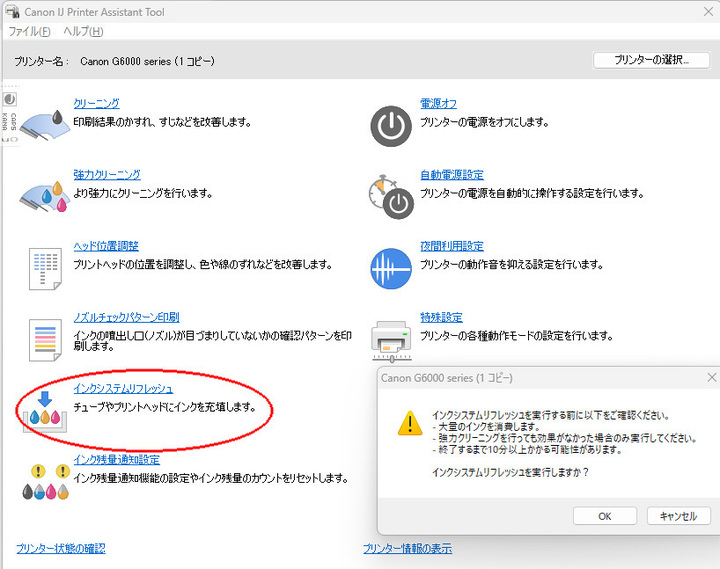The width and height of the screenshot is (720, 569).
Task: Open the 特殊設定 link
Action: 441,317
